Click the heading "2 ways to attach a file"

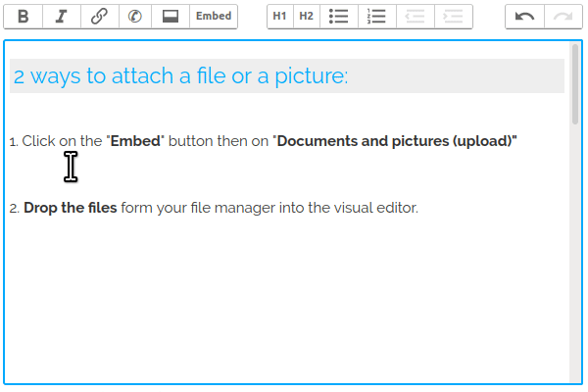tap(180, 76)
